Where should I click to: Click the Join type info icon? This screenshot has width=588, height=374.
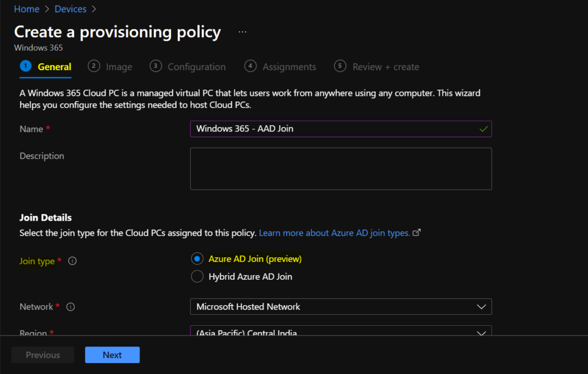72,261
